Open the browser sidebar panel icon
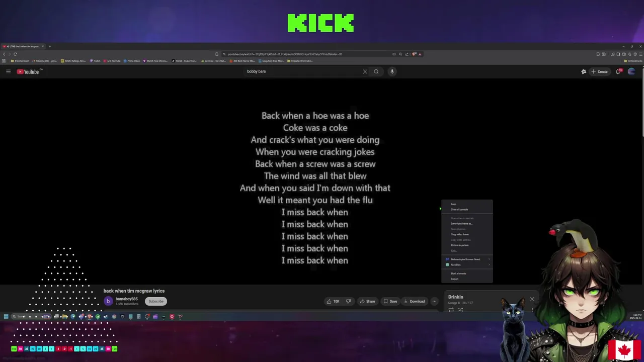Screen dimensions: 644x362 click(x=618, y=54)
